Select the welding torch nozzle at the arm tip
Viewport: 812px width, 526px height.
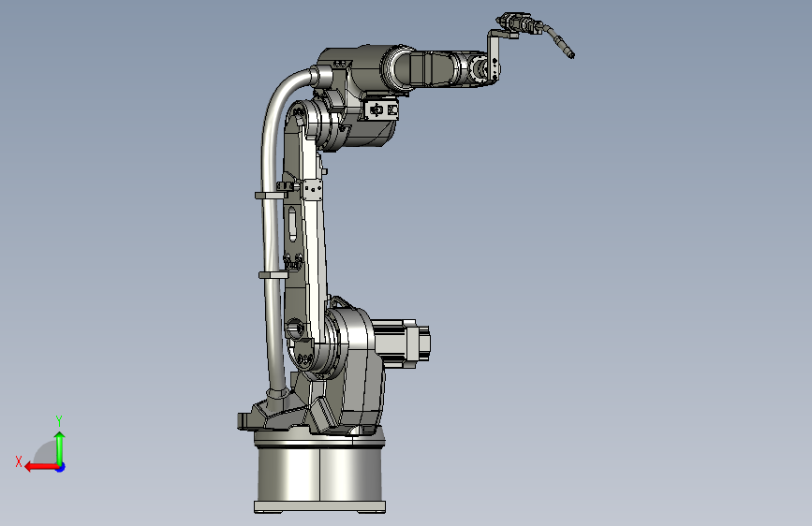tap(564, 46)
